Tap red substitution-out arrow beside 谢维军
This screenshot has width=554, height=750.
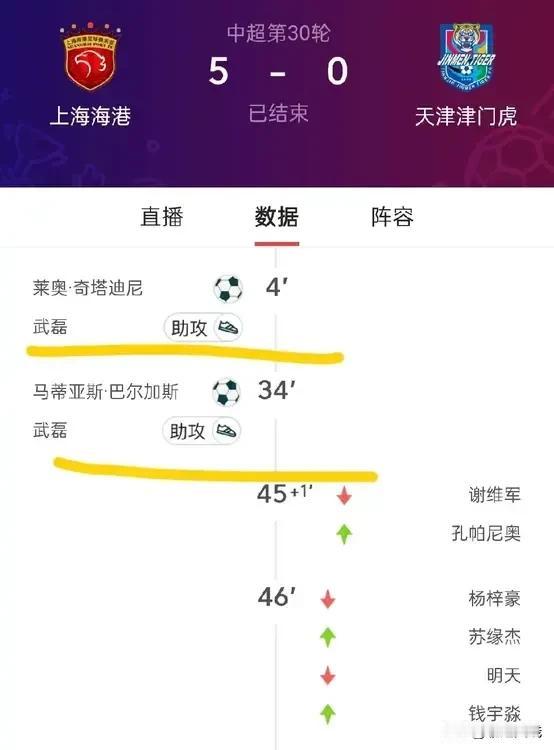[x=344, y=496]
